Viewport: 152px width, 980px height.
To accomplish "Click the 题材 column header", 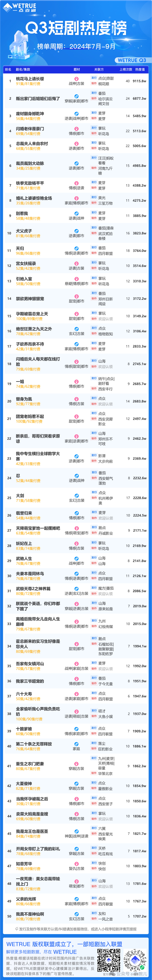I will (x=76, y=70).
